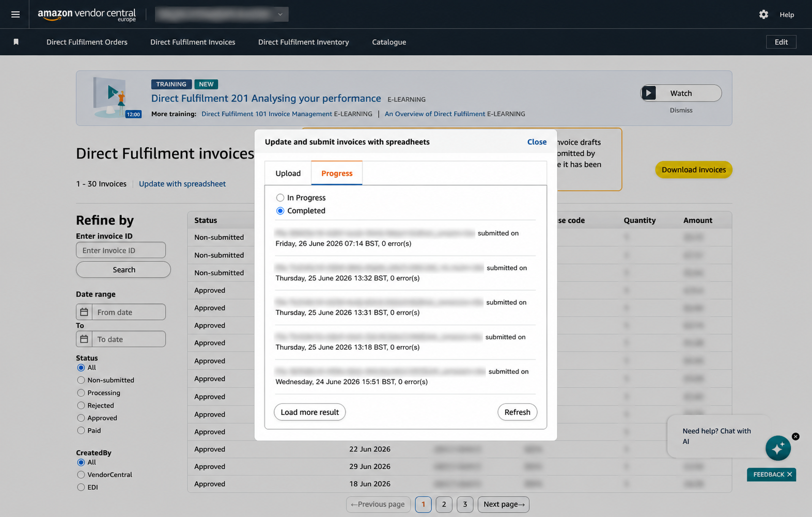The width and height of the screenshot is (812, 517).
Task: Select All under CreatedBy
Action: [x=81, y=462]
